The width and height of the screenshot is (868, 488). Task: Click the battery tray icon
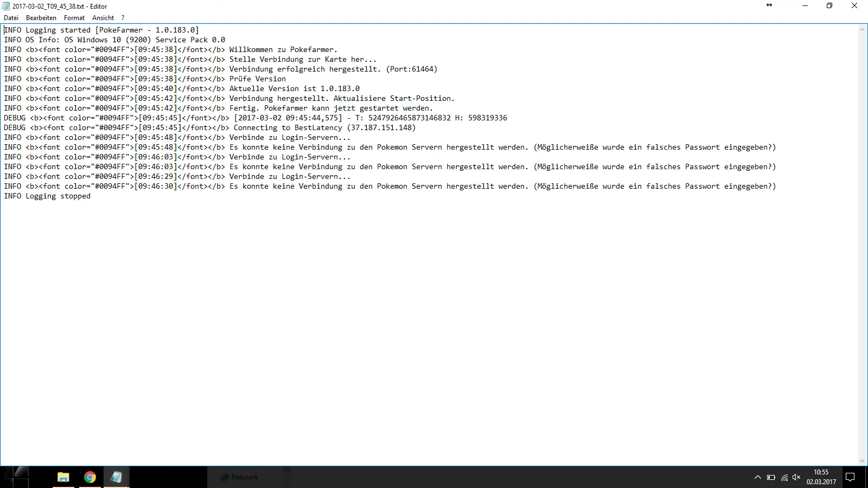771,478
